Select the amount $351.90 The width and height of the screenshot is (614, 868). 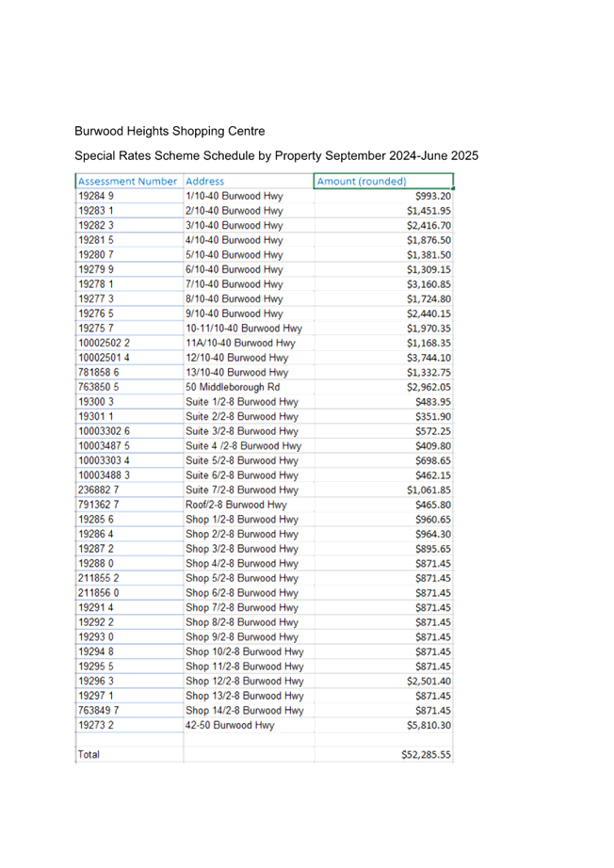[433, 416]
